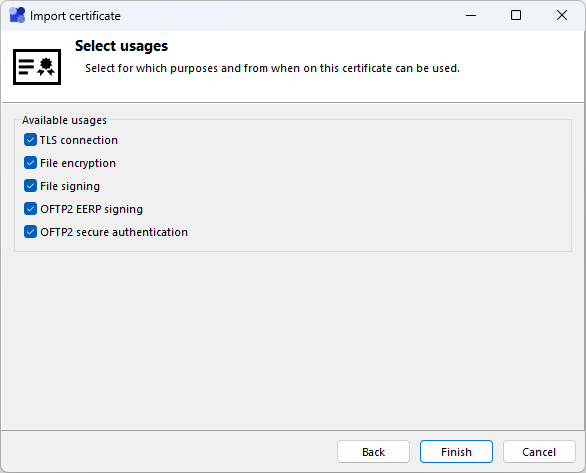Untick the OFTP2 EERP signing checkbox
This screenshot has height=473, width=586.
click(30, 209)
